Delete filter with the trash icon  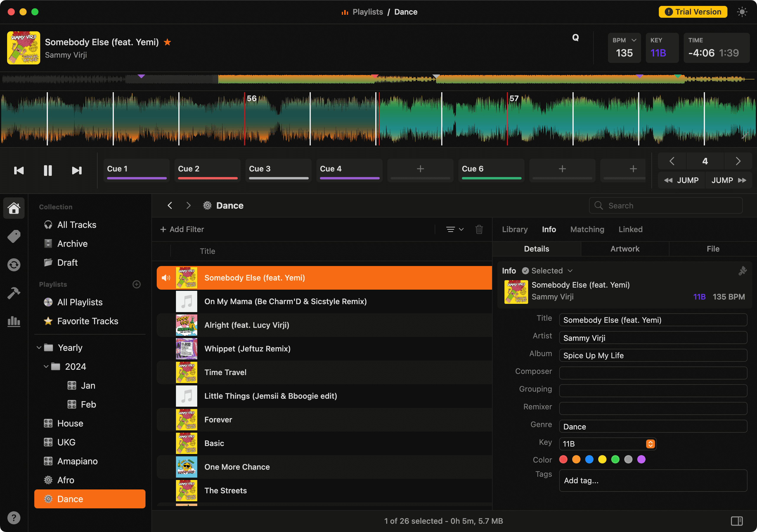pyautogui.click(x=479, y=229)
